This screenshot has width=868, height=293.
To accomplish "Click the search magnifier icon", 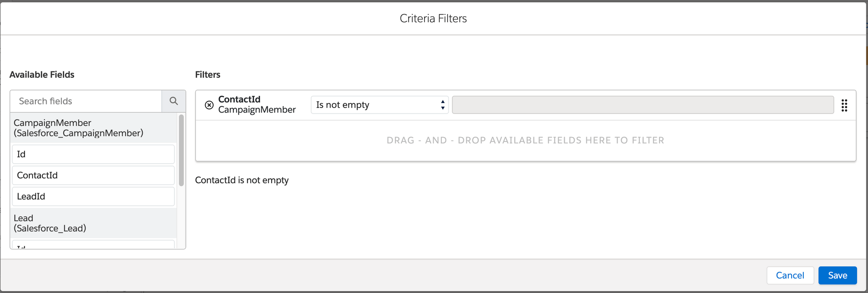I will coord(174,101).
